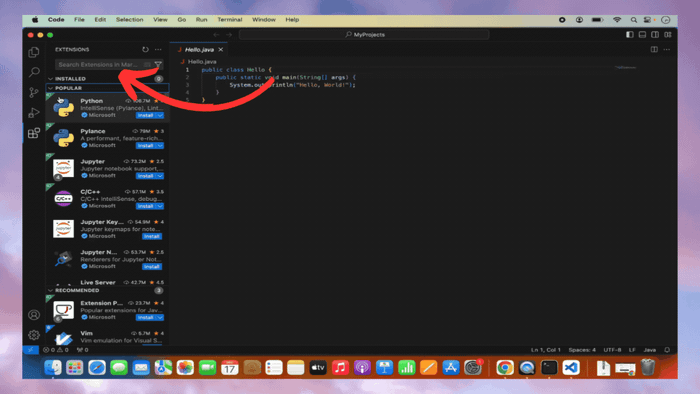The image size is (700, 394).
Task: Open Extension Pack install dropdown arrow
Action: click(160, 318)
